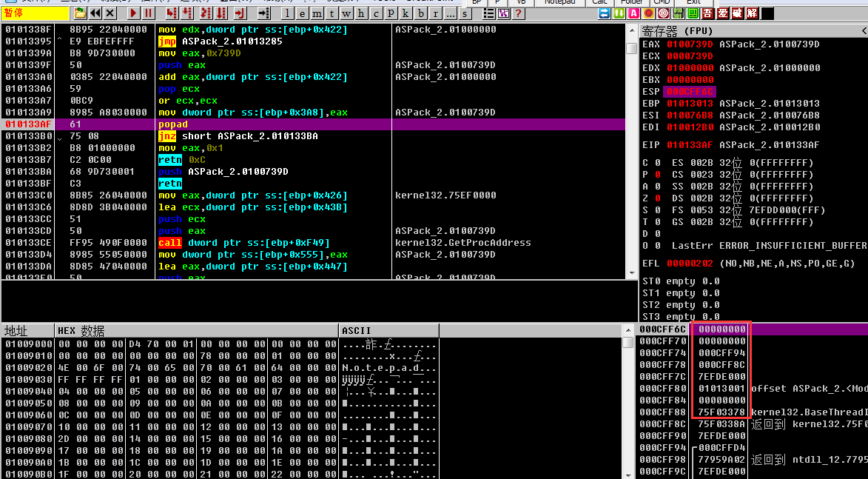This screenshot has width=868, height=479.
Task: Toggle the C flag bit in registers
Action: 657,163
